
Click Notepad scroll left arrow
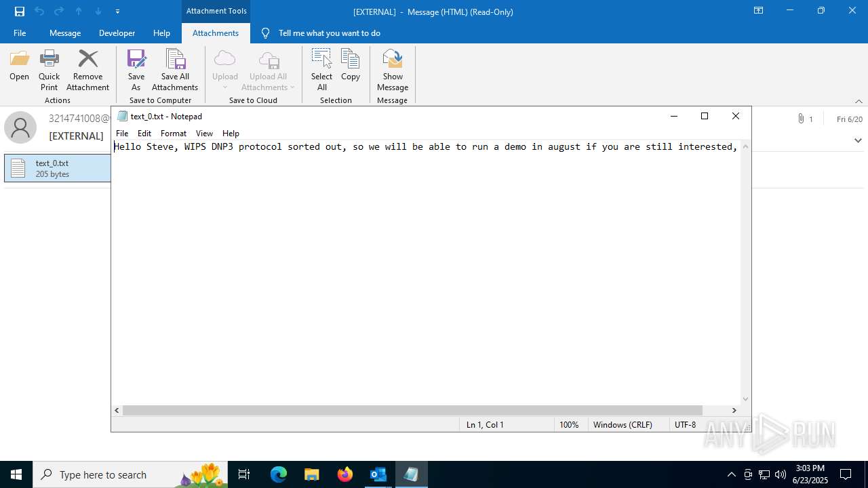[x=117, y=410]
